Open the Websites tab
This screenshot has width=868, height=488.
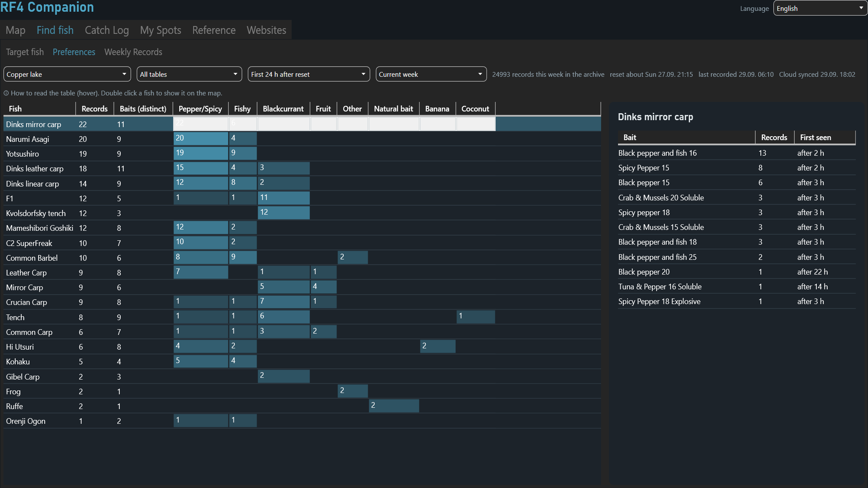(x=266, y=30)
